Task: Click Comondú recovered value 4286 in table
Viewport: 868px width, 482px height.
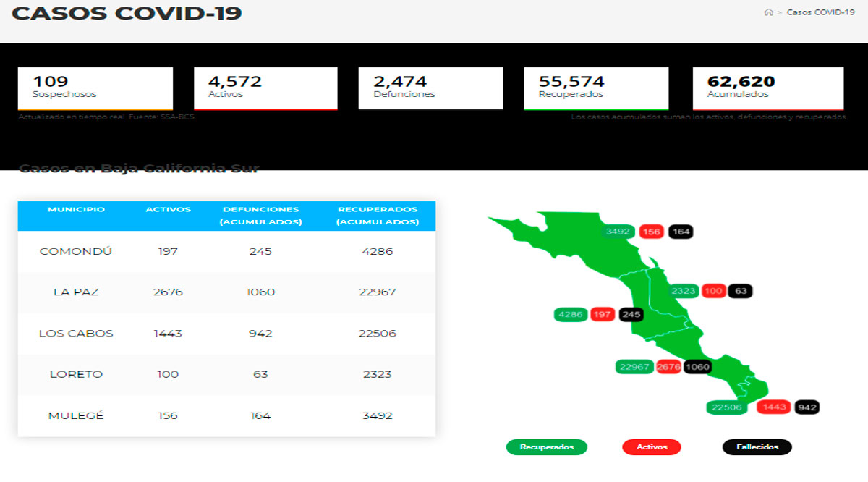Action: [377, 251]
